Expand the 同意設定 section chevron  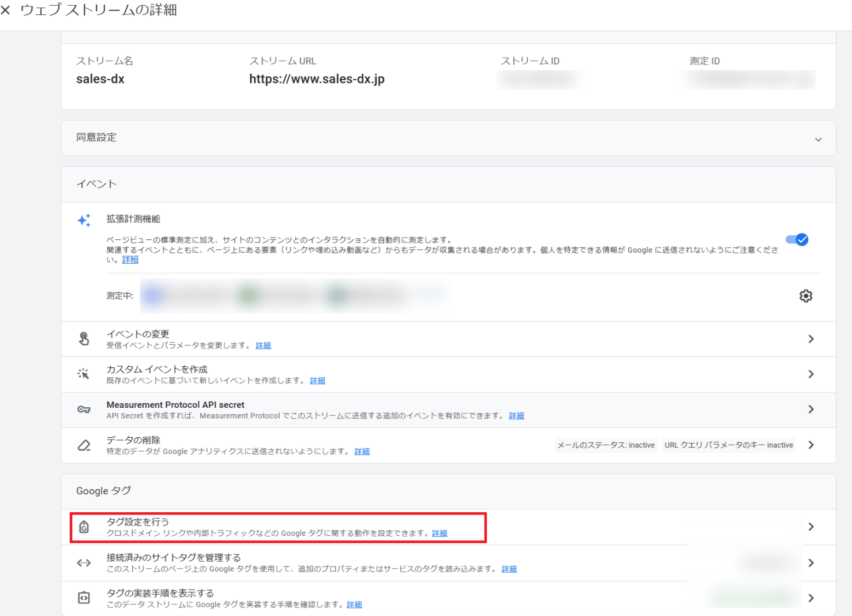click(818, 140)
